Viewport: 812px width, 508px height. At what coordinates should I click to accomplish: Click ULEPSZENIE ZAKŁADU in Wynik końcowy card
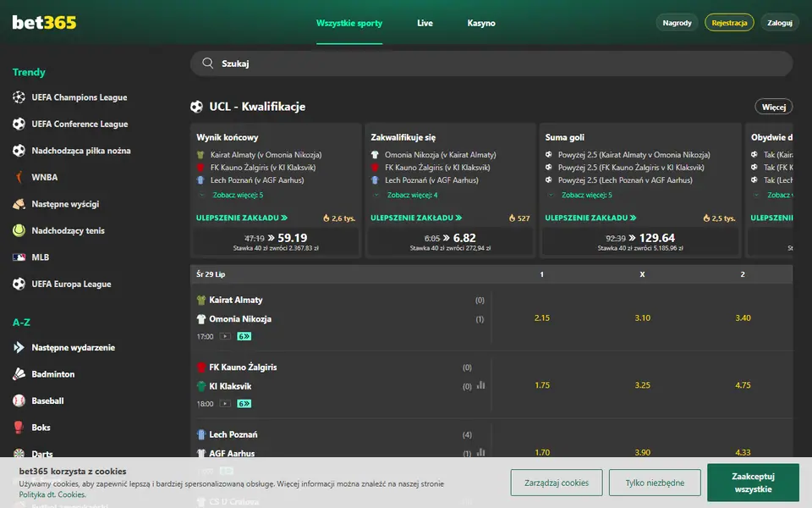241,218
